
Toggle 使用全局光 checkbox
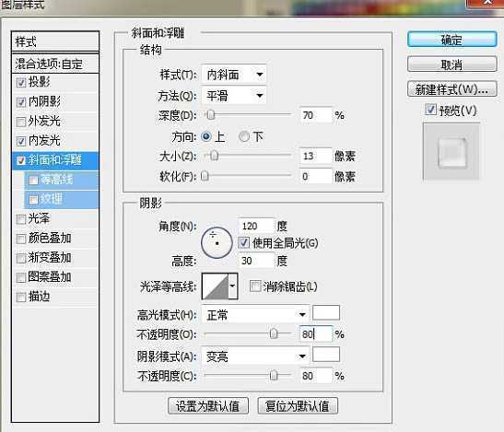pos(243,242)
